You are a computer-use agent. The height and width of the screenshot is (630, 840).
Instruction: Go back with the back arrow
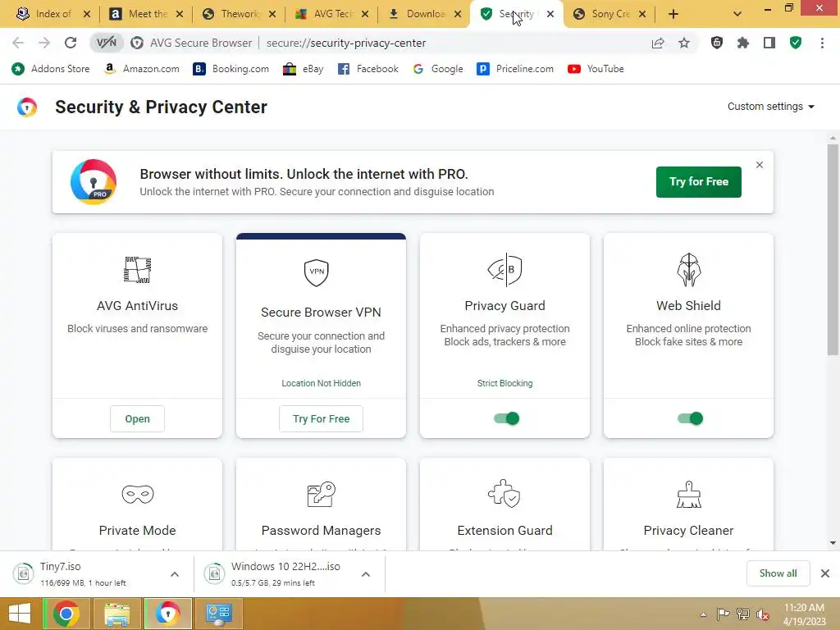coord(18,43)
